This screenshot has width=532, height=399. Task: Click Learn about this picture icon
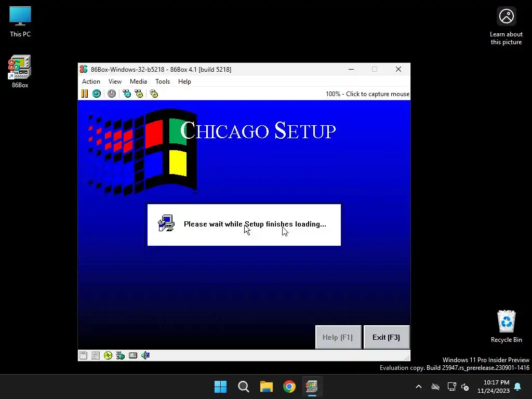(506, 26)
